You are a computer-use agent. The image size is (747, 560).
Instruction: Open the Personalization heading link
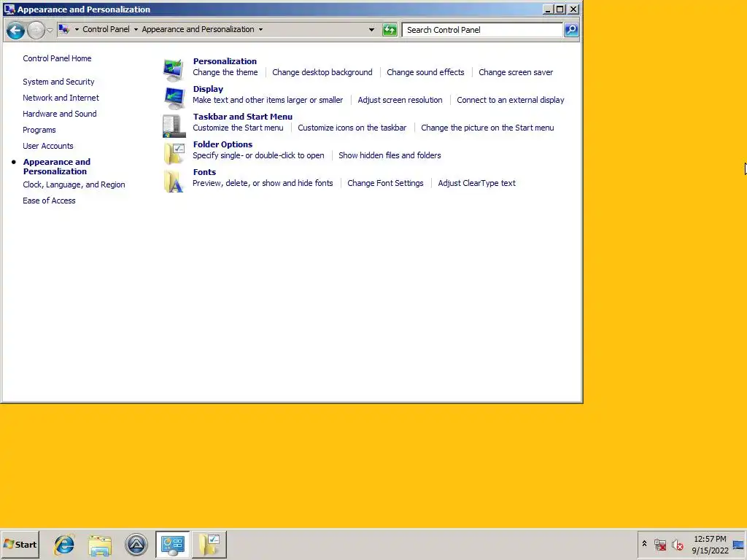225,61
